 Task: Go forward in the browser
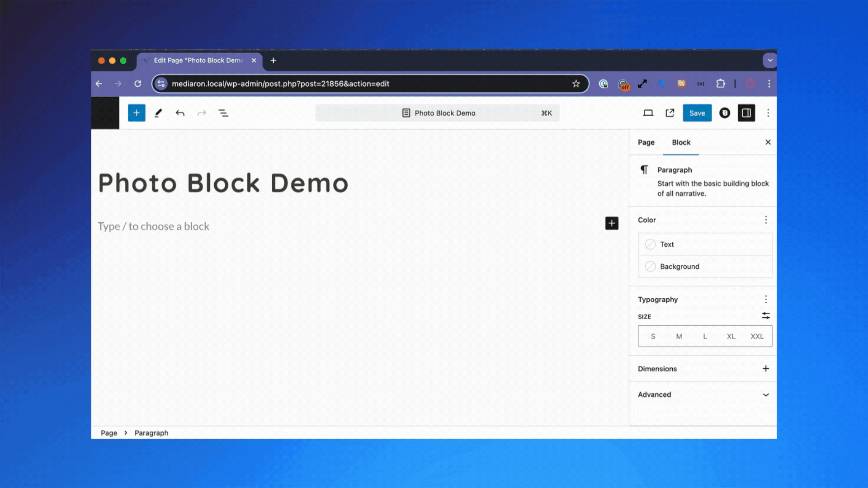tap(118, 84)
